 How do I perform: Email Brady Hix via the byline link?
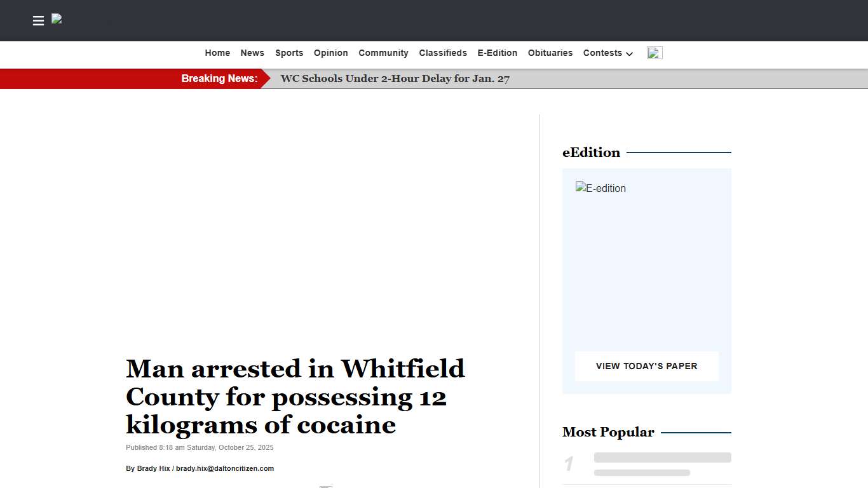[x=224, y=468]
